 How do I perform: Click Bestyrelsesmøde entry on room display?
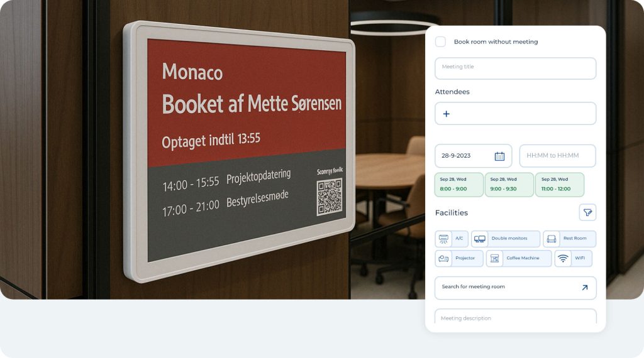point(257,199)
